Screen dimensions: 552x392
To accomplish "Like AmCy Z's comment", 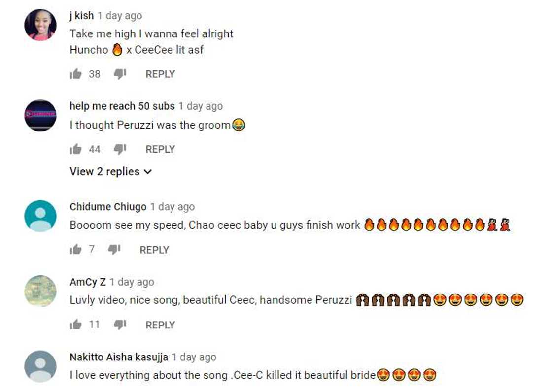I will (75, 325).
